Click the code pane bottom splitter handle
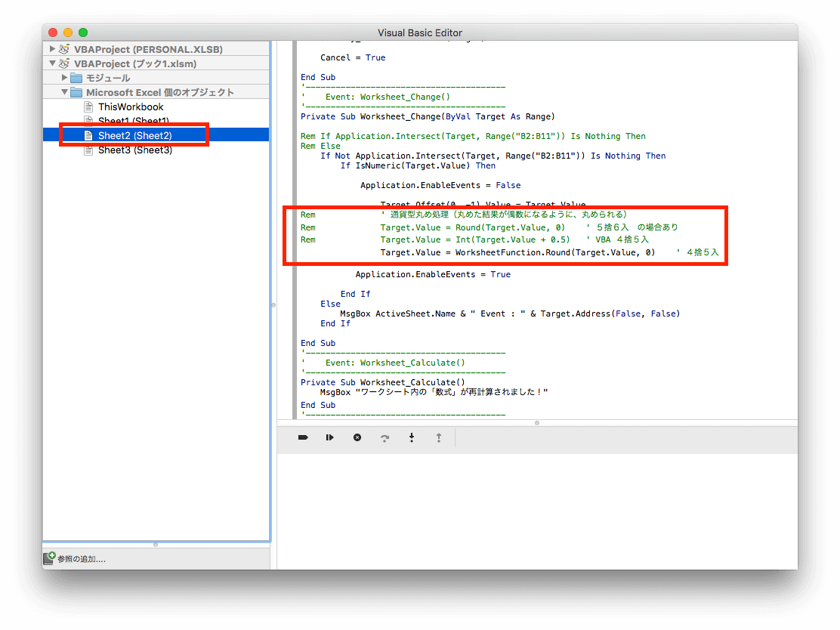Screen dimensions: 840x630 tap(537, 423)
